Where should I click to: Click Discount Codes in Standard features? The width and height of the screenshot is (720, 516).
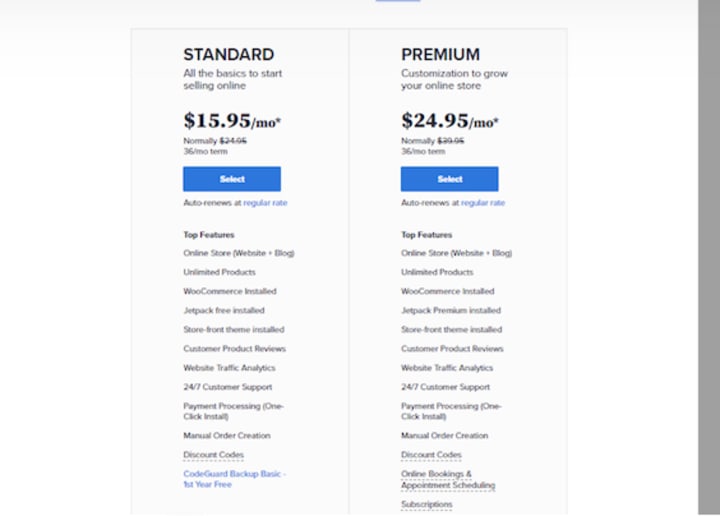[212, 455]
